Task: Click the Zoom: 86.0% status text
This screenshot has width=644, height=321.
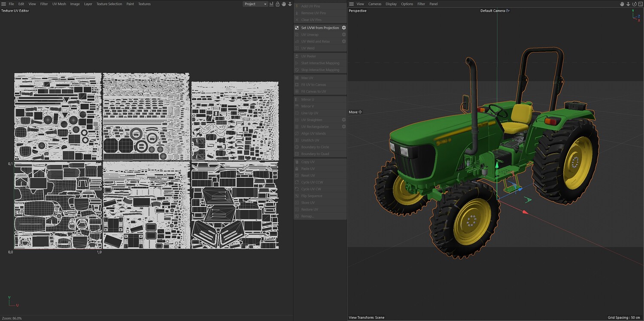Action: pos(12,318)
